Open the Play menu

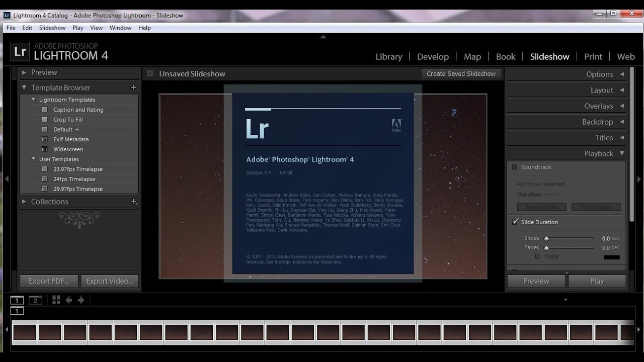click(78, 28)
